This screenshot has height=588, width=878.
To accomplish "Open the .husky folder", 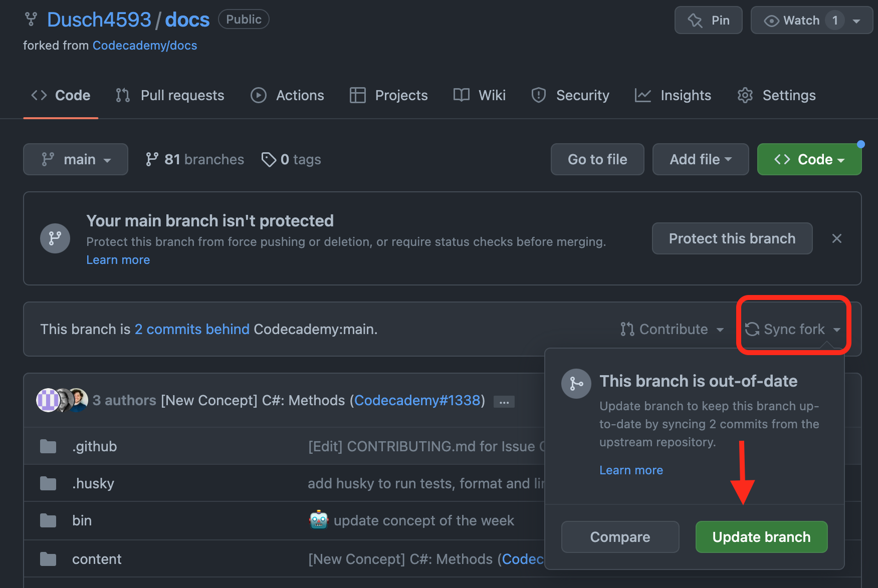I will coord(93,483).
